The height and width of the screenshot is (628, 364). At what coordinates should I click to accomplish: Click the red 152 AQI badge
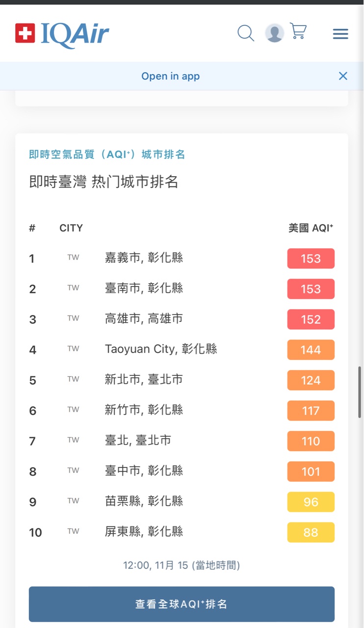tap(311, 319)
